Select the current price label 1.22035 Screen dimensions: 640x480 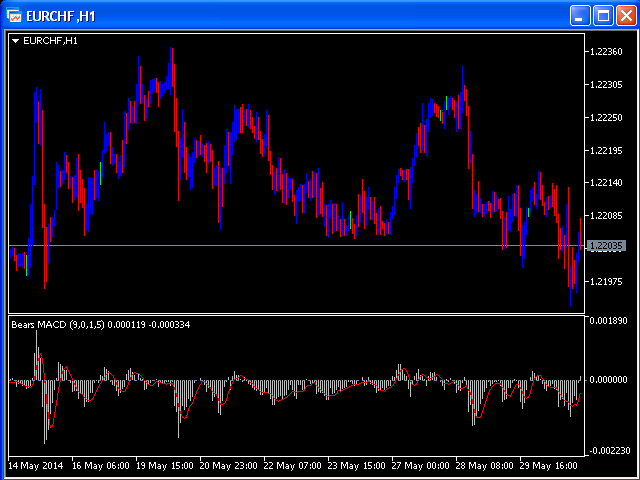coord(606,246)
